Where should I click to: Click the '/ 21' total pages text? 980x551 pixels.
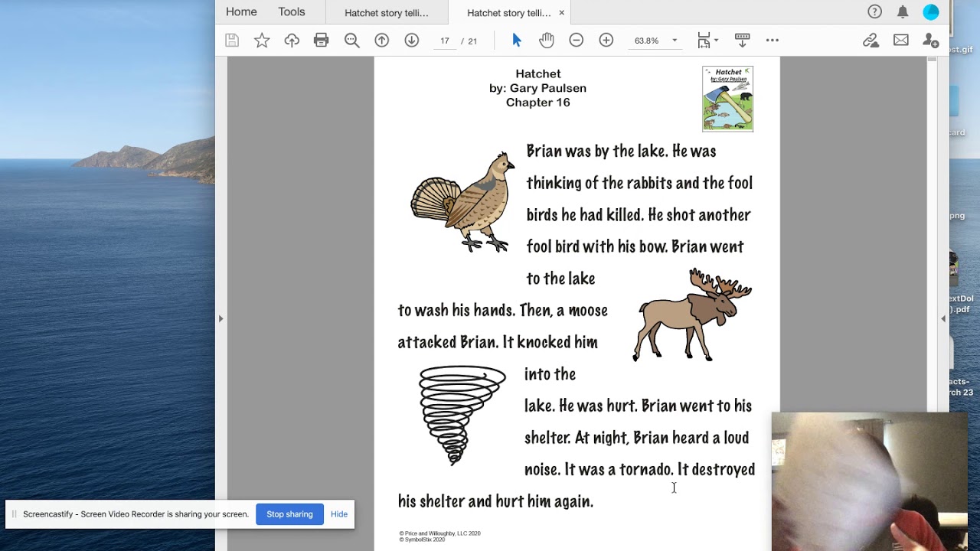point(469,41)
